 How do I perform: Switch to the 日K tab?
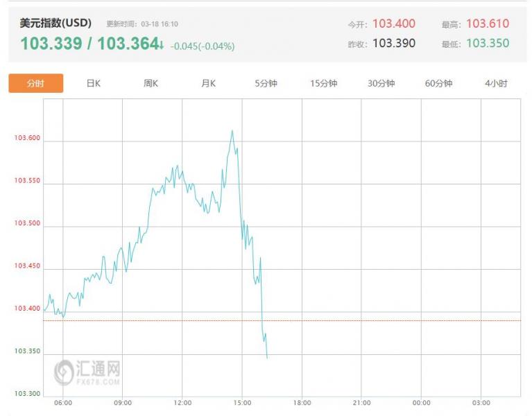tap(94, 83)
